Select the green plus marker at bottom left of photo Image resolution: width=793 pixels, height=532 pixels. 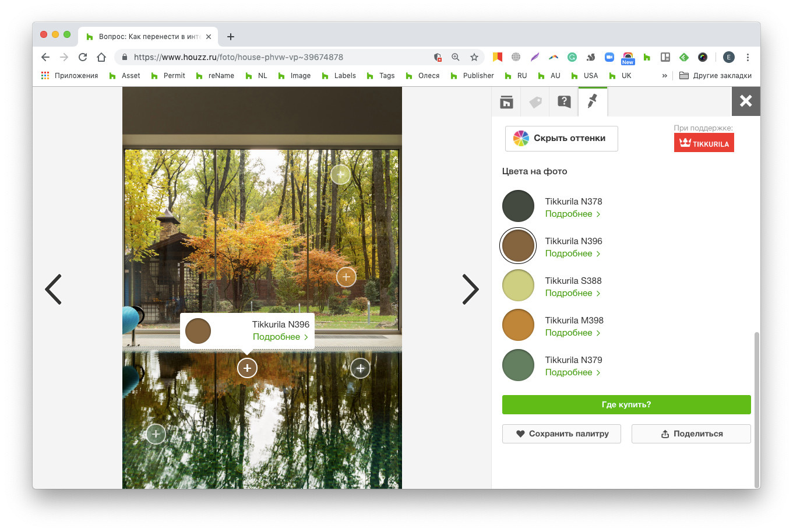click(x=156, y=434)
